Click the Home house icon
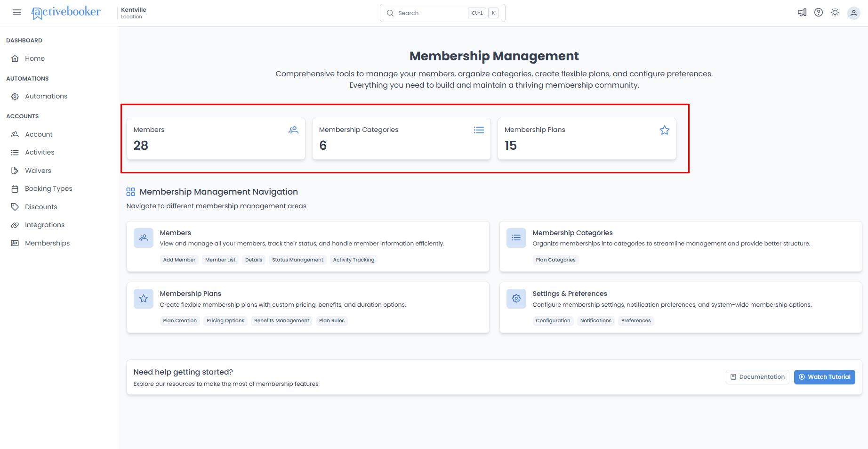 point(15,58)
